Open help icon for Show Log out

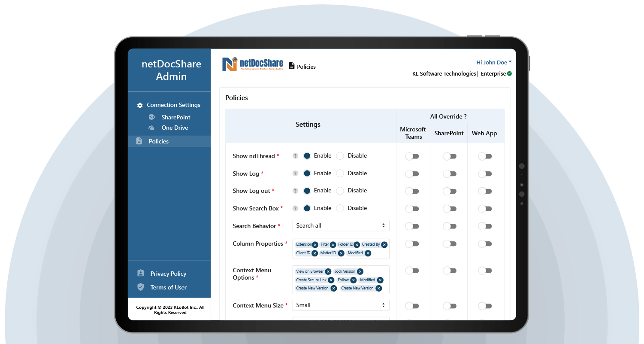click(x=295, y=191)
